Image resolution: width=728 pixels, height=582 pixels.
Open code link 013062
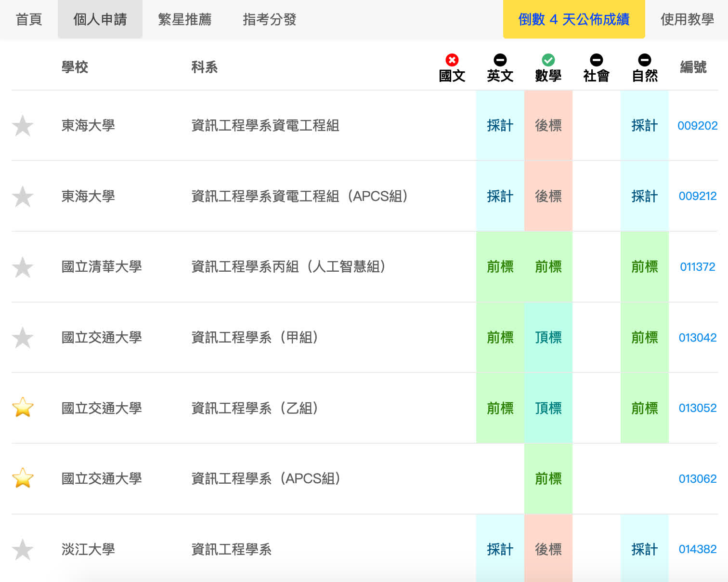697,479
